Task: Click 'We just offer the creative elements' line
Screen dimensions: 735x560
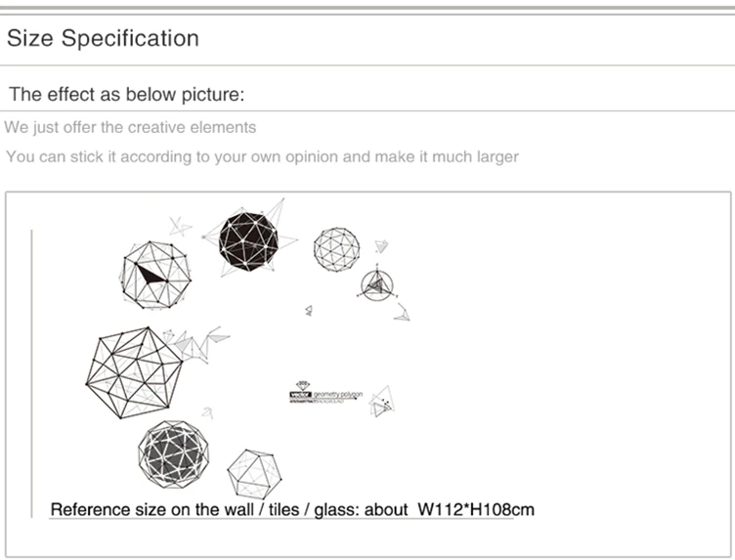Action: [x=130, y=127]
